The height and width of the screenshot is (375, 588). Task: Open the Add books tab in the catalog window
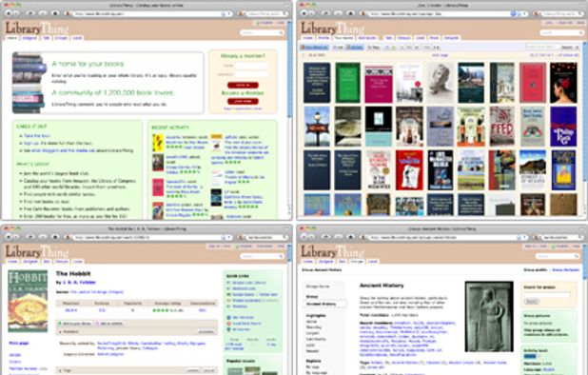(x=366, y=38)
